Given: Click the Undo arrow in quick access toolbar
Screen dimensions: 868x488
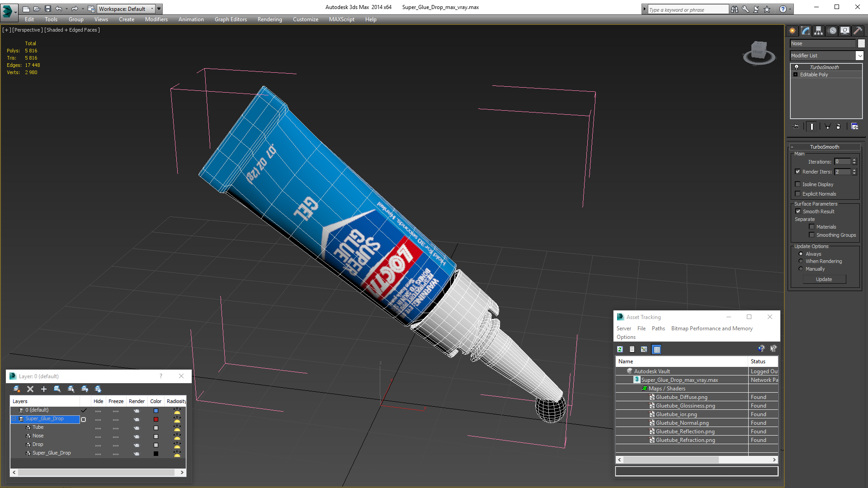Looking at the screenshot, I should pos(59,9).
